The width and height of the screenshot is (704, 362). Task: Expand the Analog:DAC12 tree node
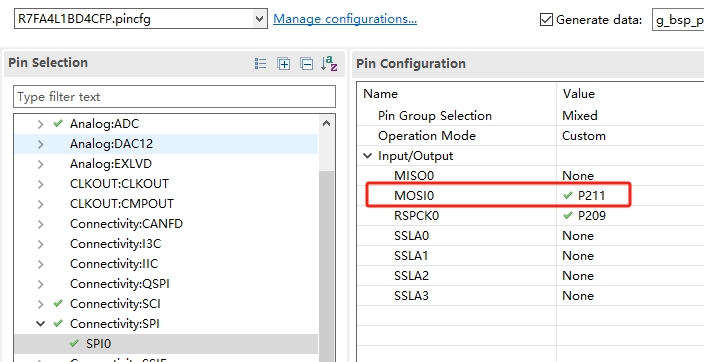(x=40, y=144)
